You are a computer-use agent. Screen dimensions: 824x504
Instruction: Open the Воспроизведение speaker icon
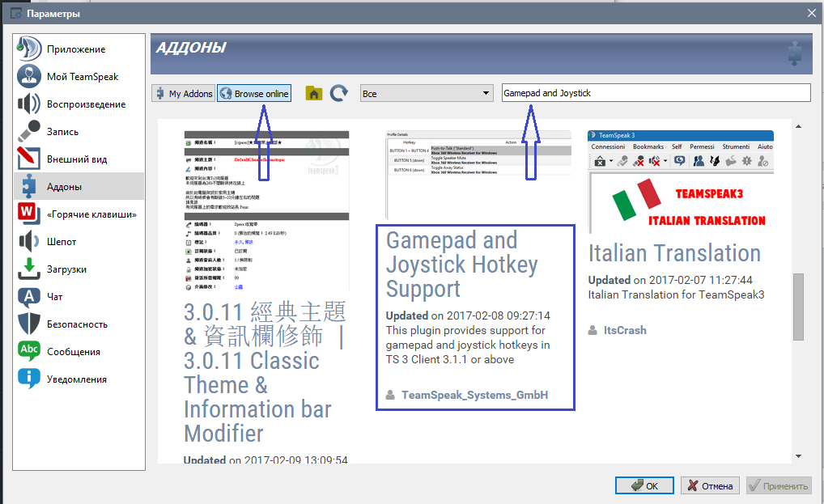coord(29,104)
